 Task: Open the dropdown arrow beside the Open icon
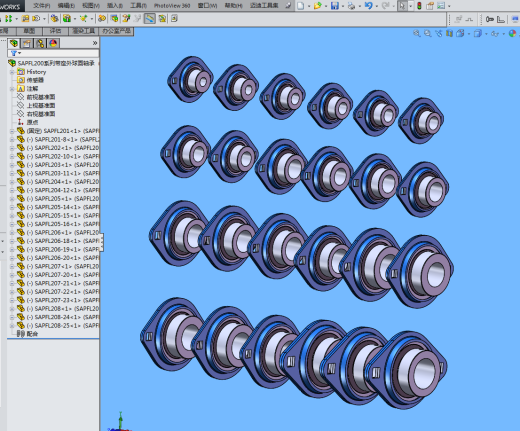326,6
